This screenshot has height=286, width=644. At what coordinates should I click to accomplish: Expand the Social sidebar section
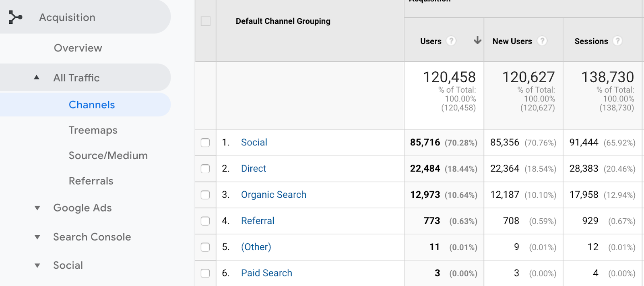tap(37, 265)
